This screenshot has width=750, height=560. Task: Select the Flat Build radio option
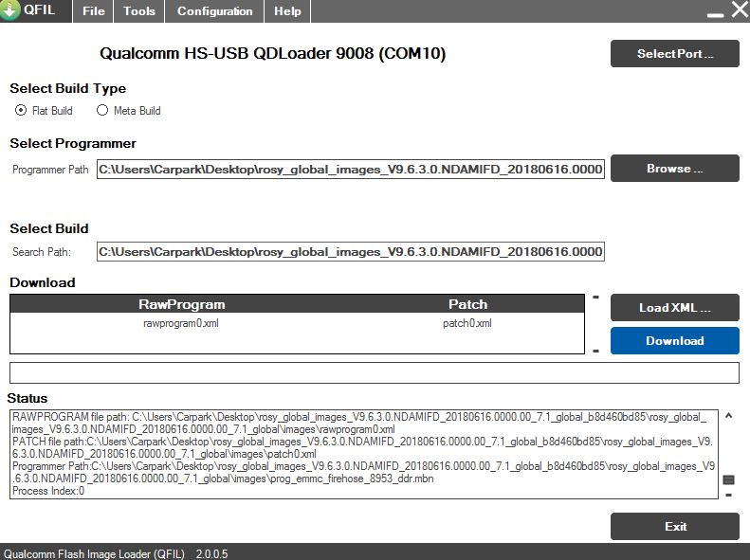44,110
